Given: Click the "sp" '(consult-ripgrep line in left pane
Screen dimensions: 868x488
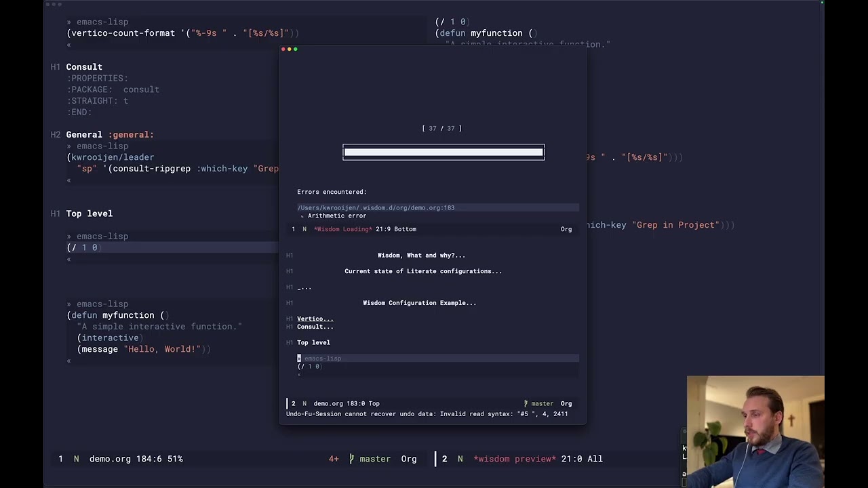Looking at the screenshot, I should [178, 169].
